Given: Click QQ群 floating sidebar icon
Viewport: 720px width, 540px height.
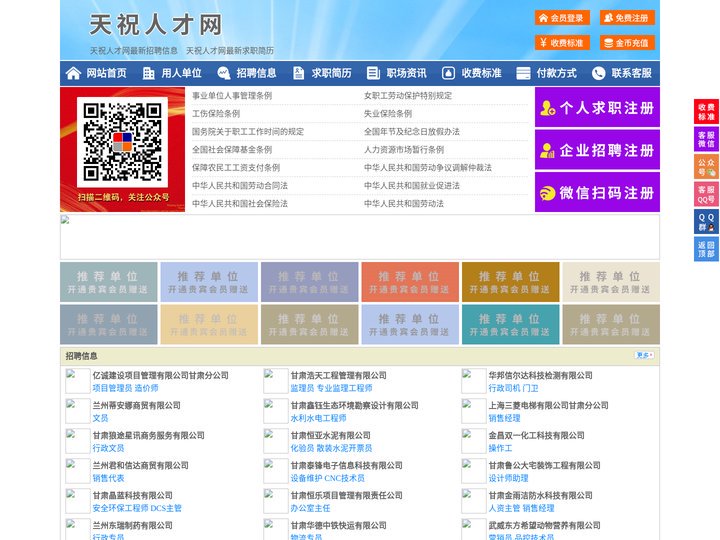Looking at the screenshot, I should pyautogui.click(x=706, y=222).
